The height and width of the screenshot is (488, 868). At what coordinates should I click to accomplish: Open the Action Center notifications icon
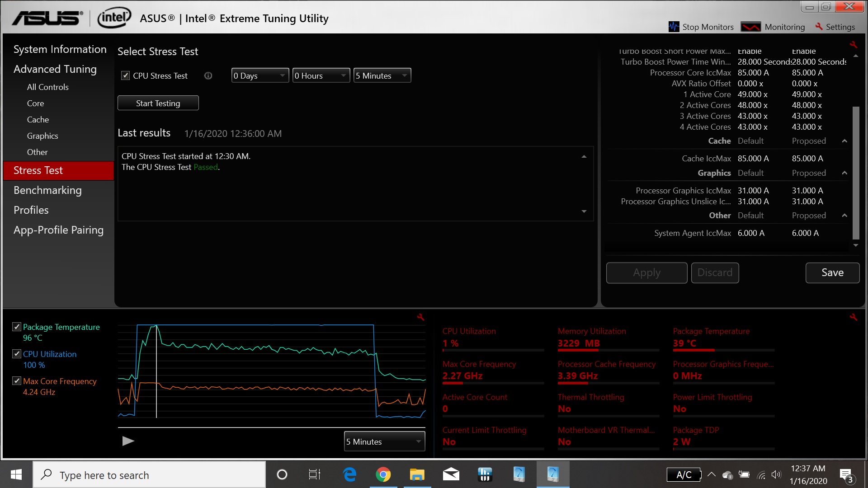[x=846, y=475]
